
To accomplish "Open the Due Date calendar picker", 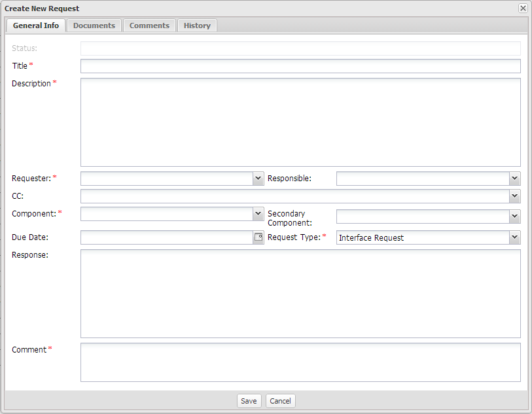I will click(258, 237).
